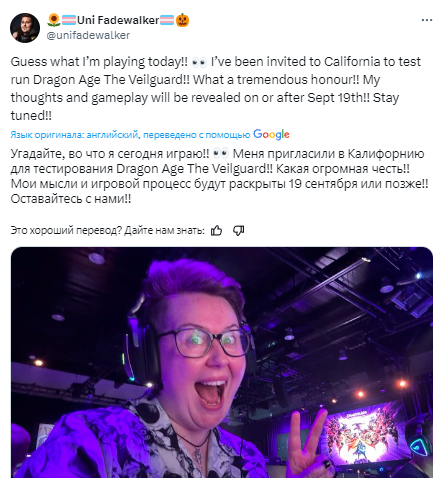The width and height of the screenshot is (433, 478).
Task: Click the Russian translated tweet text
Action: click(x=219, y=176)
